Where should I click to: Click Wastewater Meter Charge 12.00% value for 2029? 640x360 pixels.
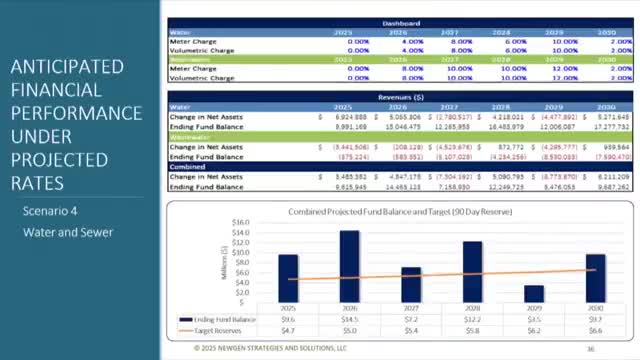pyautogui.click(x=565, y=69)
